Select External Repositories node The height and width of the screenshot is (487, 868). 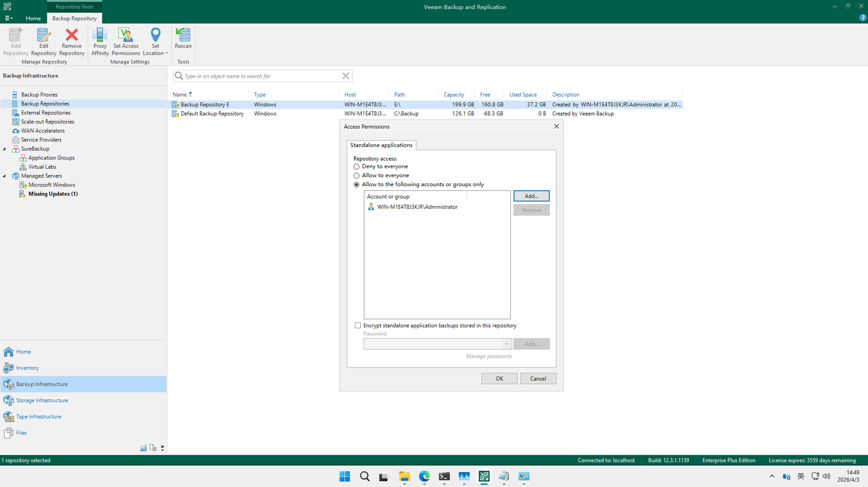(46, 112)
